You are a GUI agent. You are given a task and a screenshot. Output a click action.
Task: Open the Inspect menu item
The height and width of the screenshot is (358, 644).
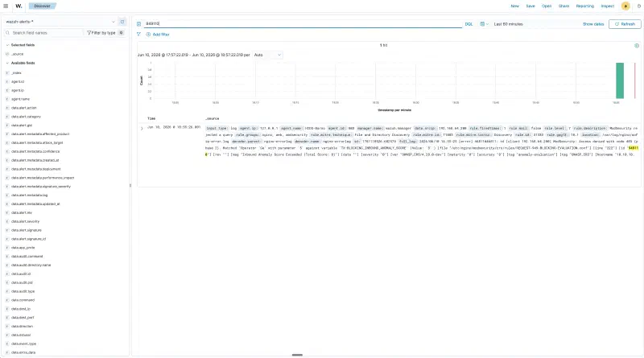[608, 6]
